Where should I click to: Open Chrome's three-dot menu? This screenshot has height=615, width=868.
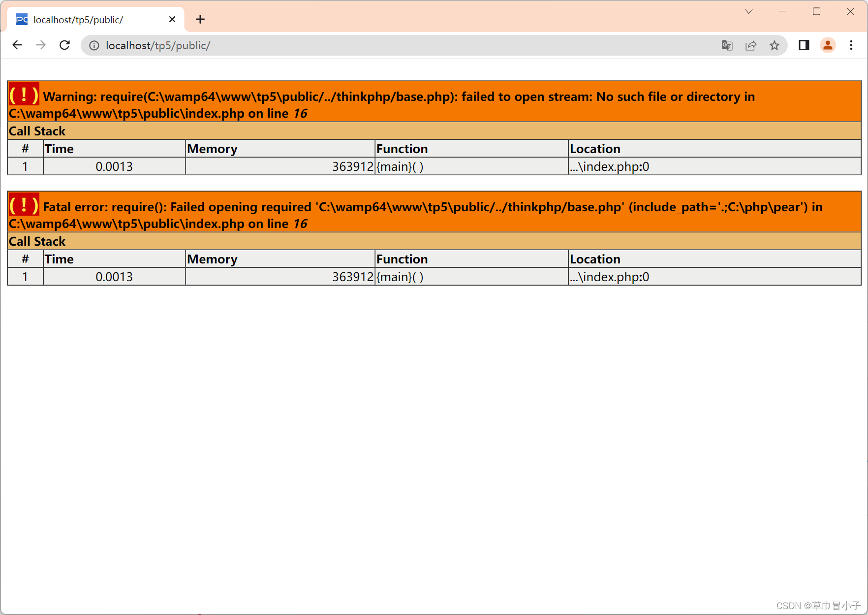851,45
